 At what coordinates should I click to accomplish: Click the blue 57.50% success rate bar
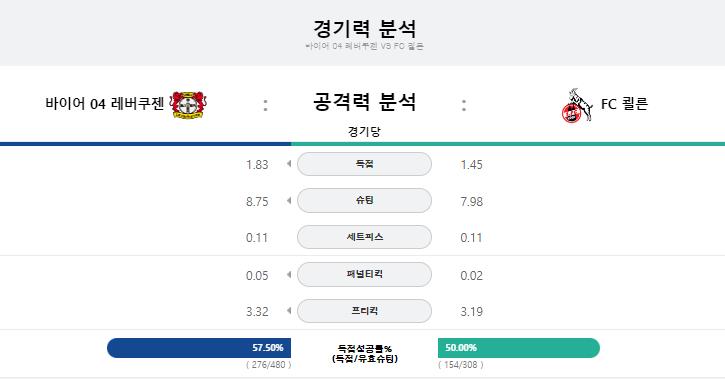pos(199,348)
